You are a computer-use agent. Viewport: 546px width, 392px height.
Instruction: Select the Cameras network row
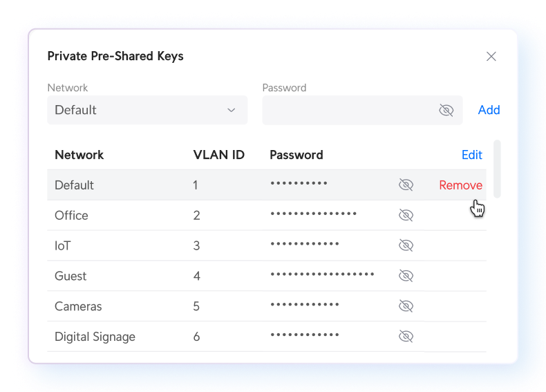coord(267,306)
